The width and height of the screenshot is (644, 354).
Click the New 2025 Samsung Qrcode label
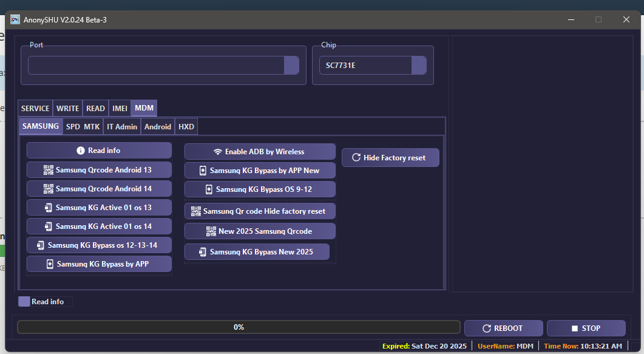(x=265, y=231)
